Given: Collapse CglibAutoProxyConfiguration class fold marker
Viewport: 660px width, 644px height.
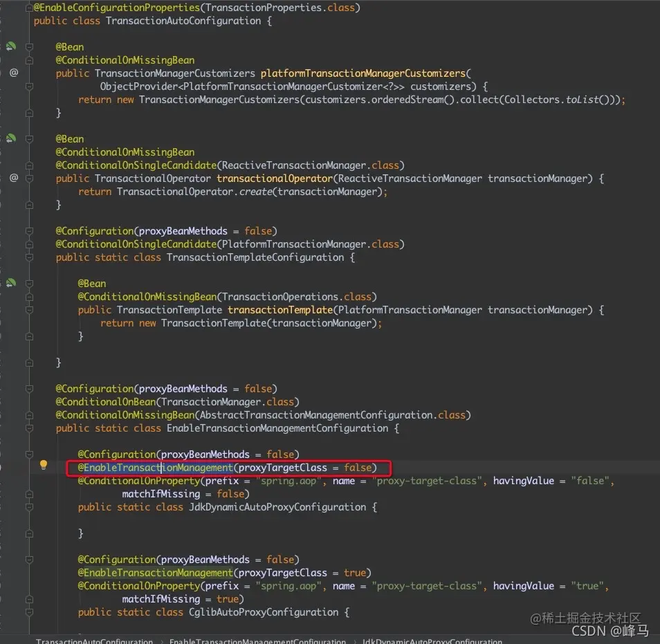Looking at the screenshot, I should (x=29, y=612).
